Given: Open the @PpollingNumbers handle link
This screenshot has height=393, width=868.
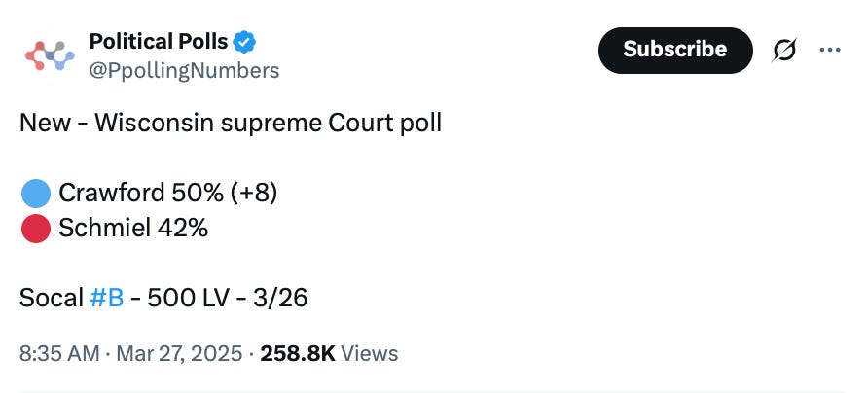Looking at the screenshot, I should tap(184, 71).
